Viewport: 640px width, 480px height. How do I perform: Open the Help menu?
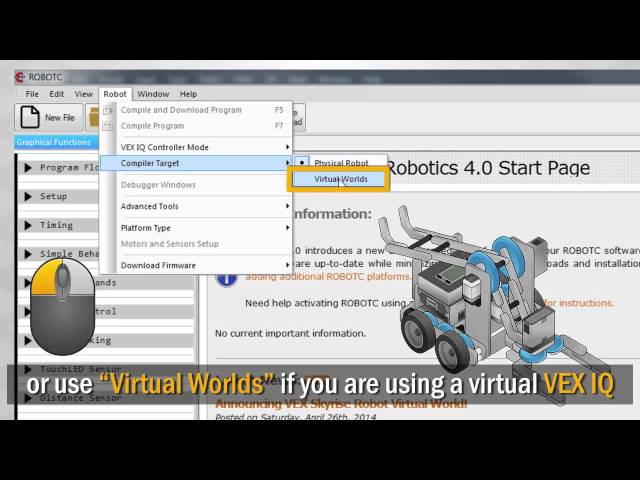(188, 94)
